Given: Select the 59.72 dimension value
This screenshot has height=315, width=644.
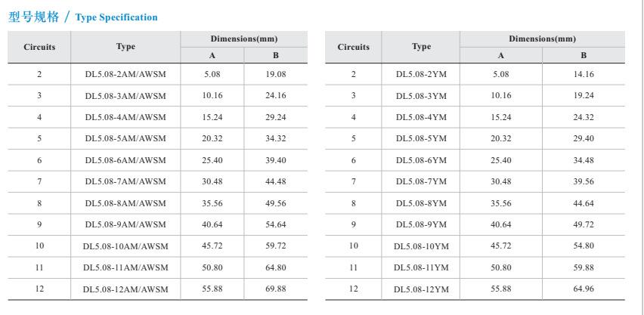Looking at the screenshot, I should [276, 246].
